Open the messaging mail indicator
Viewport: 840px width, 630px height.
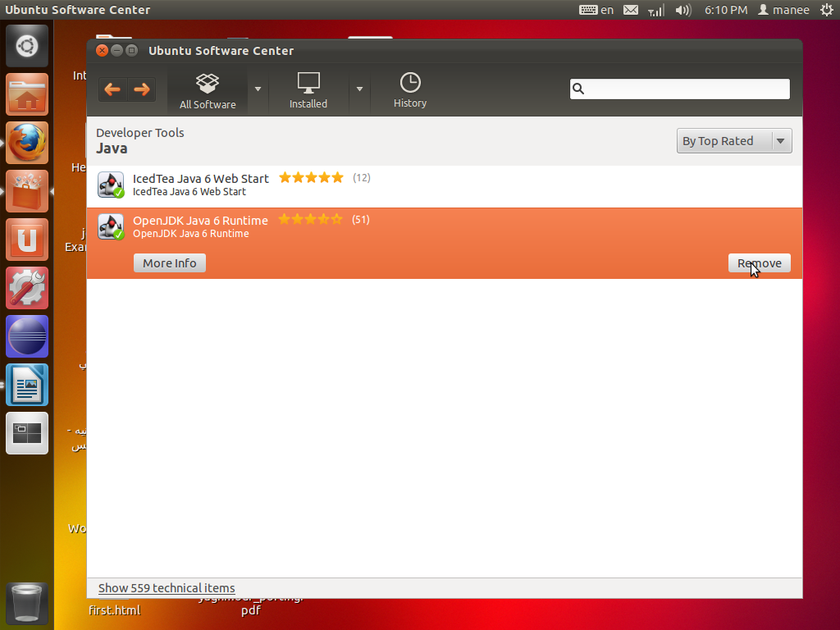click(631, 10)
